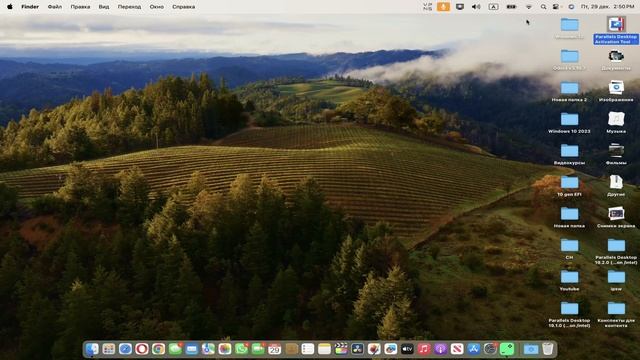This screenshot has width=640, height=360.
Task: Open Finder from the Dock
Action: click(92, 349)
